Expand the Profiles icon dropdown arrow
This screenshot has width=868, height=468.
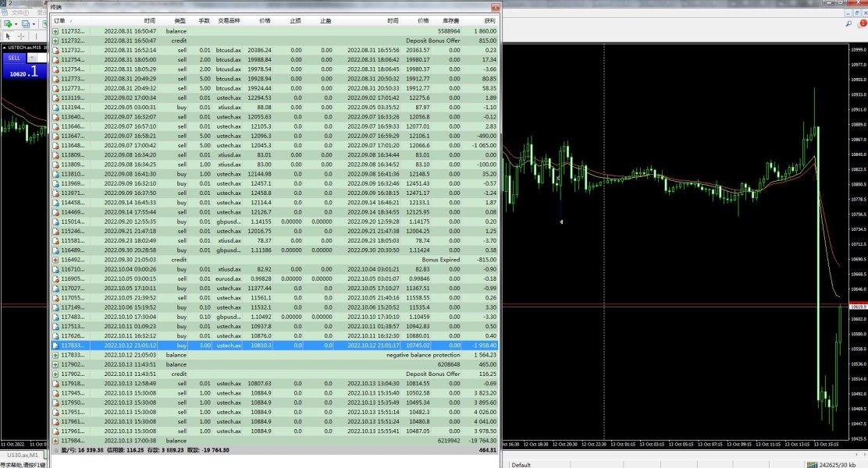tap(34, 24)
